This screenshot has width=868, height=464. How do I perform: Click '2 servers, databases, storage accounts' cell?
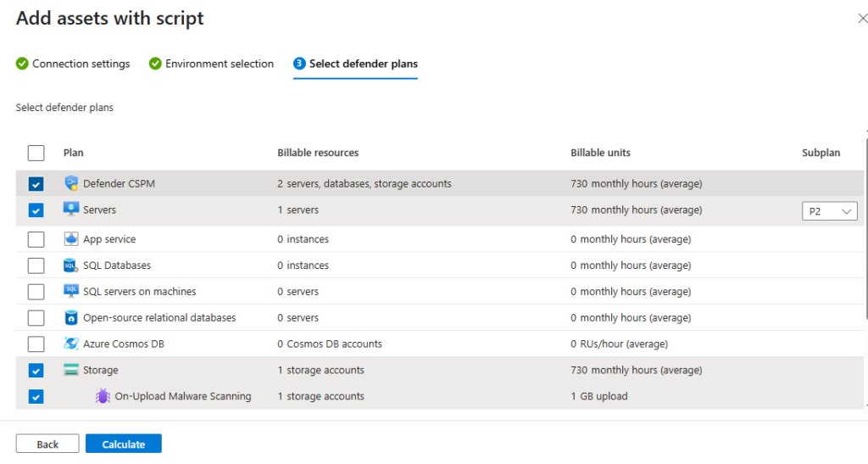364,183
